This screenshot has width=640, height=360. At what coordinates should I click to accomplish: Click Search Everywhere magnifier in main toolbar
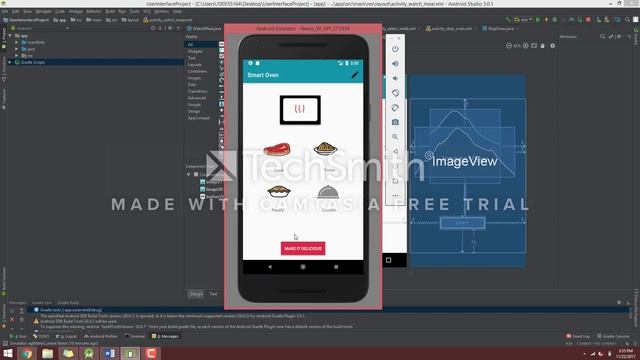pyautogui.click(x=627, y=20)
